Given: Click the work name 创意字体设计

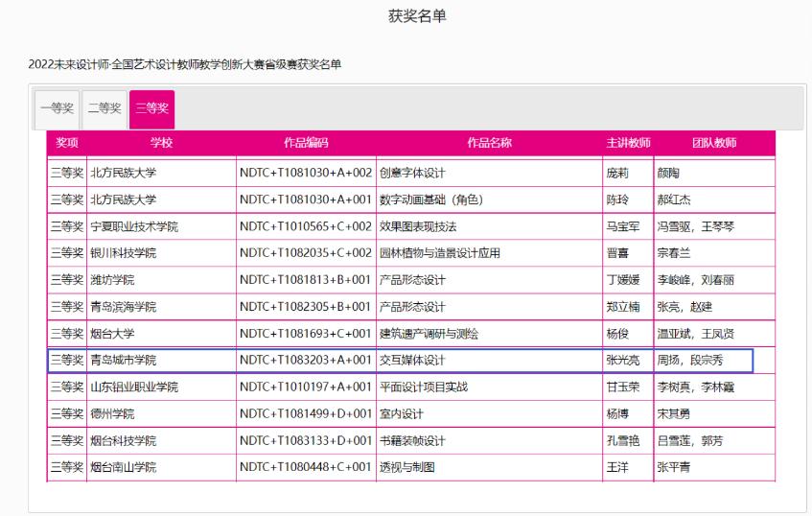Looking at the screenshot, I should coord(412,173).
